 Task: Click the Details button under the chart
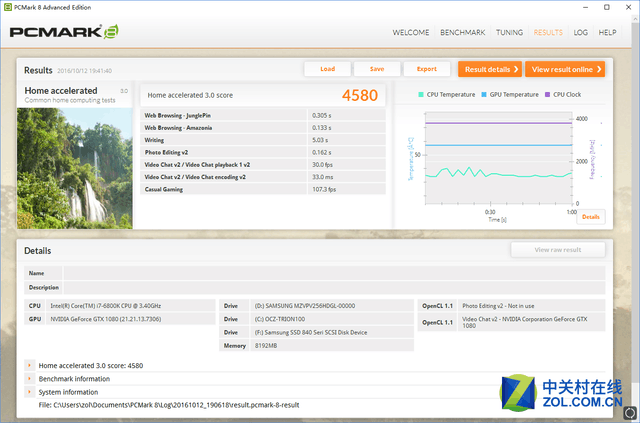tap(591, 217)
